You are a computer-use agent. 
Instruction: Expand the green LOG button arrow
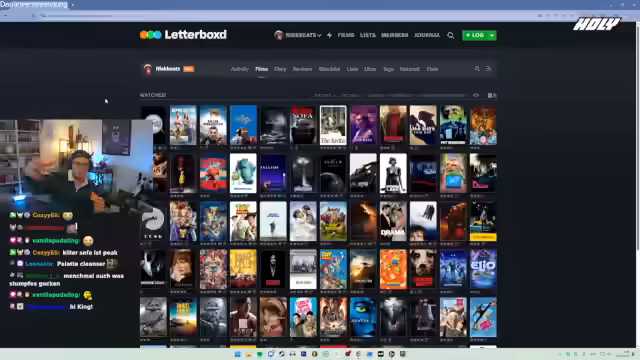492,36
